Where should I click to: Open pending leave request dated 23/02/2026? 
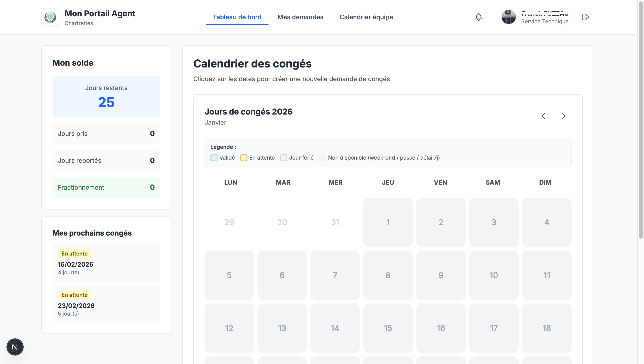106,304
